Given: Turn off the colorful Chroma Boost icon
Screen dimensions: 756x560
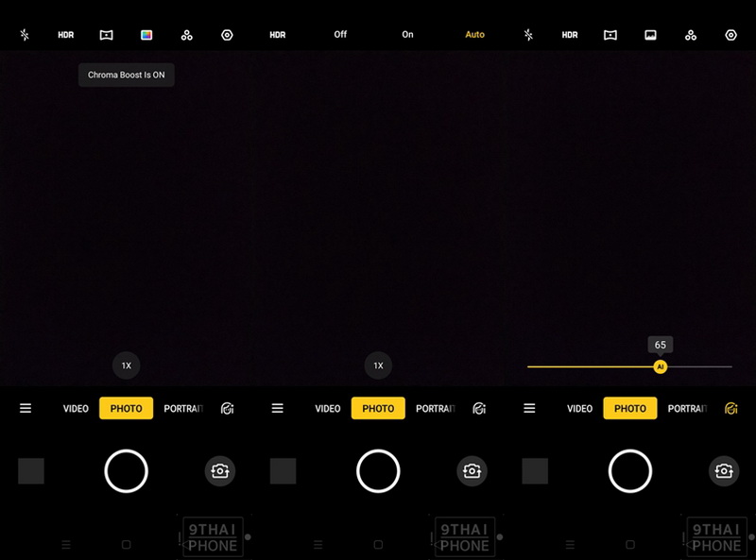Looking at the screenshot, I should coord(146,35).
